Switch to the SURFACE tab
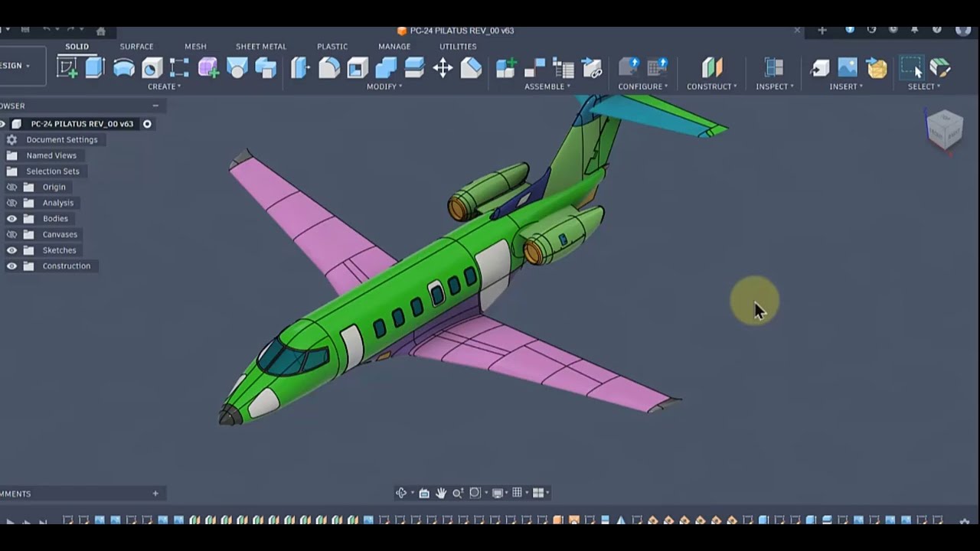This screenshot has width=980, height=551. coord(136,46)
